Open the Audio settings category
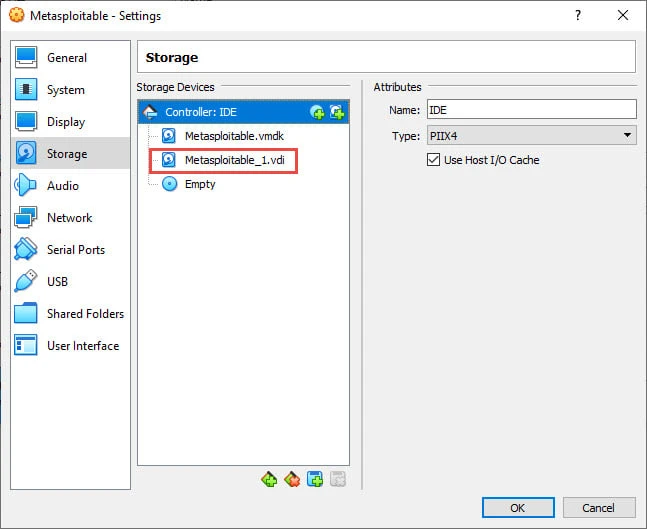Viewport: 647px width, 529px height. (x=70, y=186)
